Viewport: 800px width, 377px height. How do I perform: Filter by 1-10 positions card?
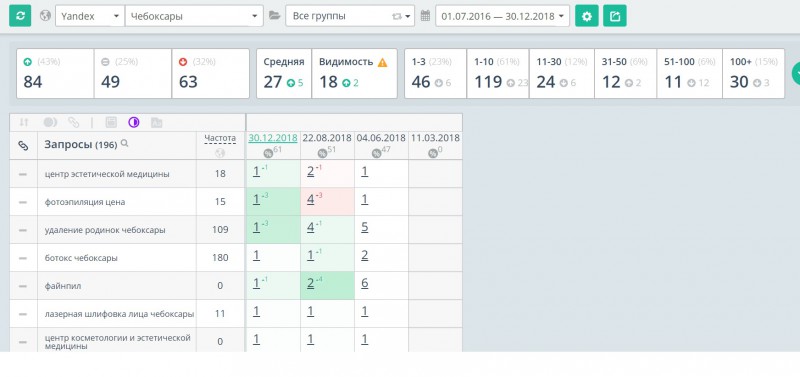pyautogui.click(x=498, y=73)
